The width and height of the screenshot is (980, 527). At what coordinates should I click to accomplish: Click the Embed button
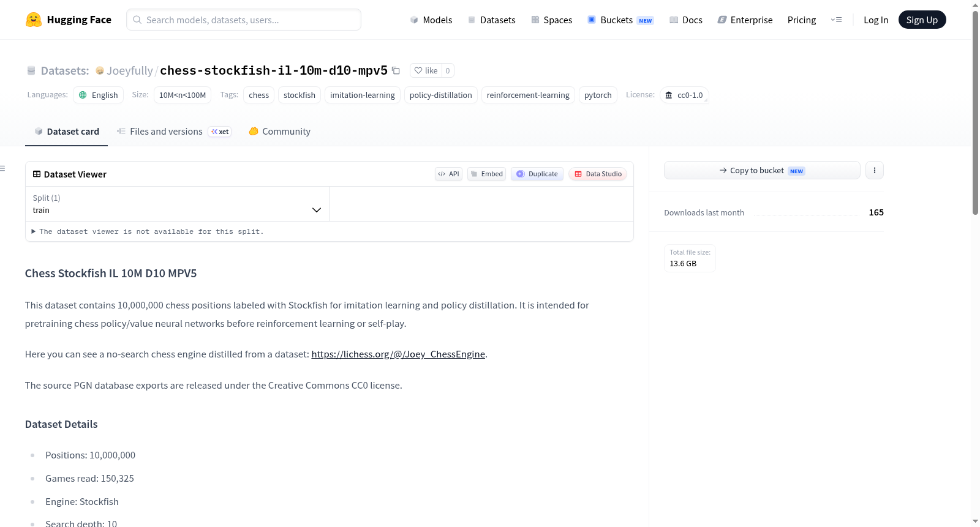(486, 174)
